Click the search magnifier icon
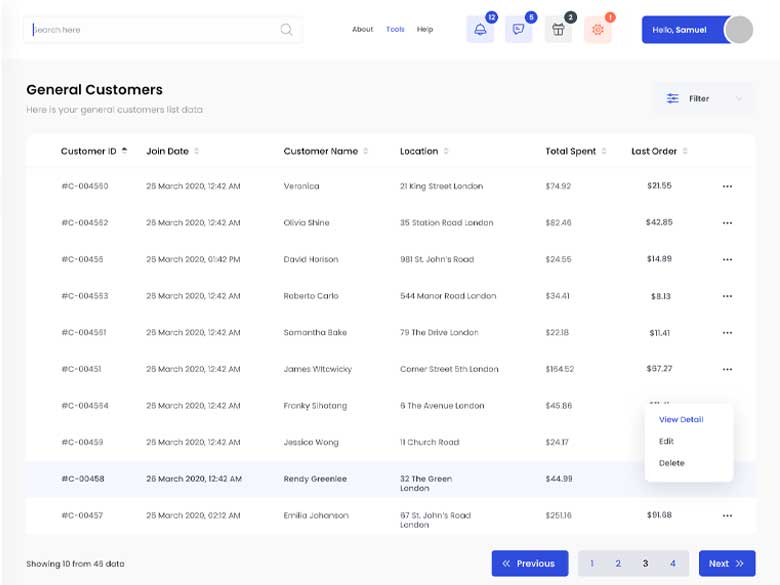 click(287, 29)
